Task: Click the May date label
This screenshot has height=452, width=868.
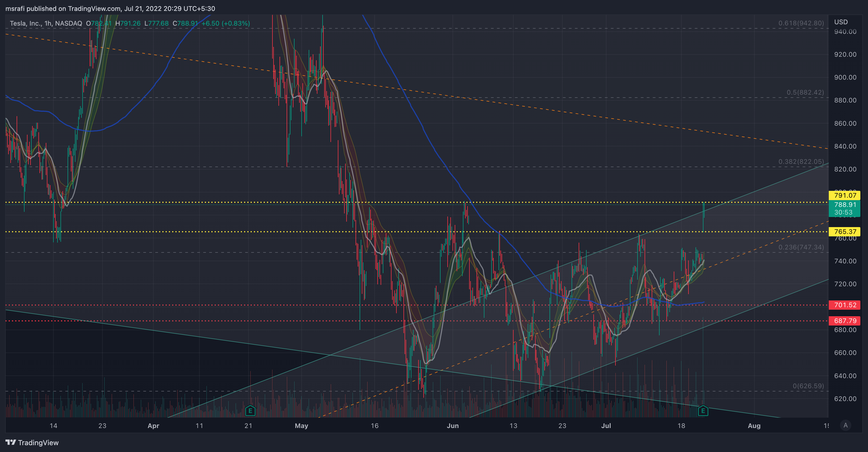Action: tap(301, 426)
